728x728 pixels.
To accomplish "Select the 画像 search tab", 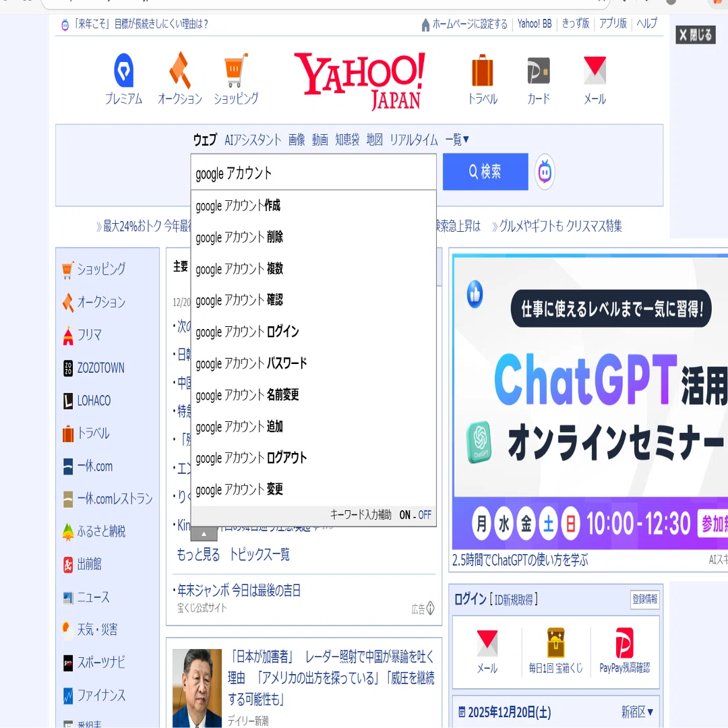I will 296,140.
